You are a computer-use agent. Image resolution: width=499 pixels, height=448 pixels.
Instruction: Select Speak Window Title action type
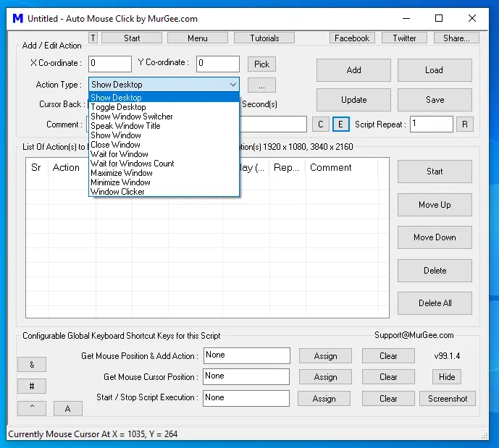164,126
